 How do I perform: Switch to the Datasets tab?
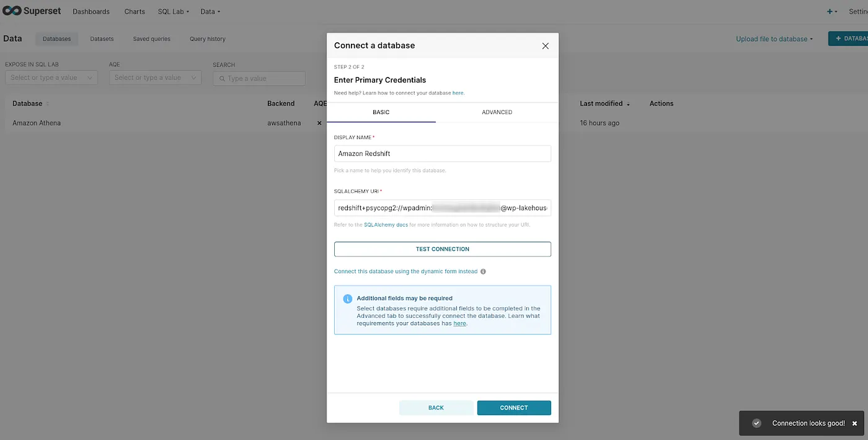(102, 39)
